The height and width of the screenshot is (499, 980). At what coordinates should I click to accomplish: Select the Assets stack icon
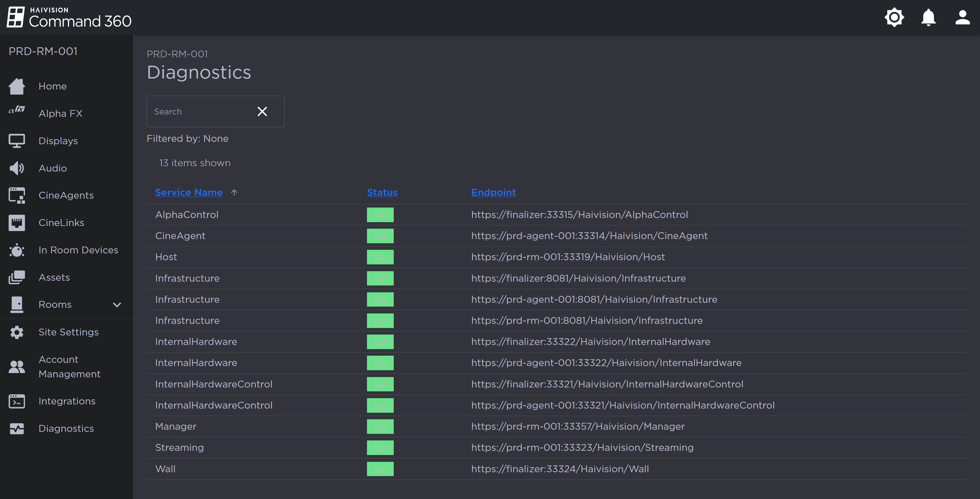pos(17,277)
